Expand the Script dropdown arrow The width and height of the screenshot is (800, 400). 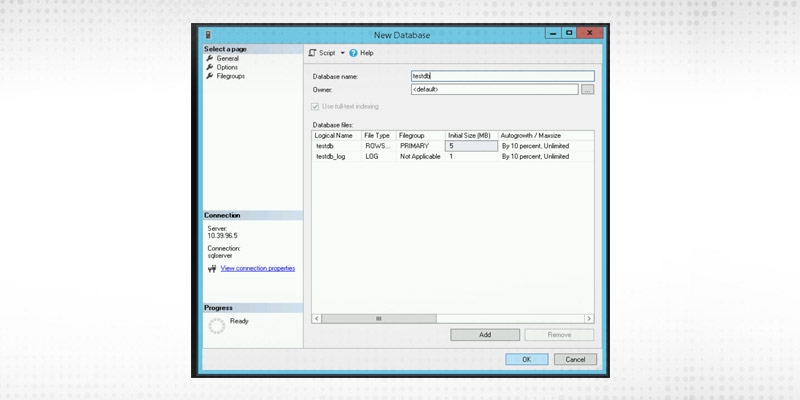coord(342,53)
